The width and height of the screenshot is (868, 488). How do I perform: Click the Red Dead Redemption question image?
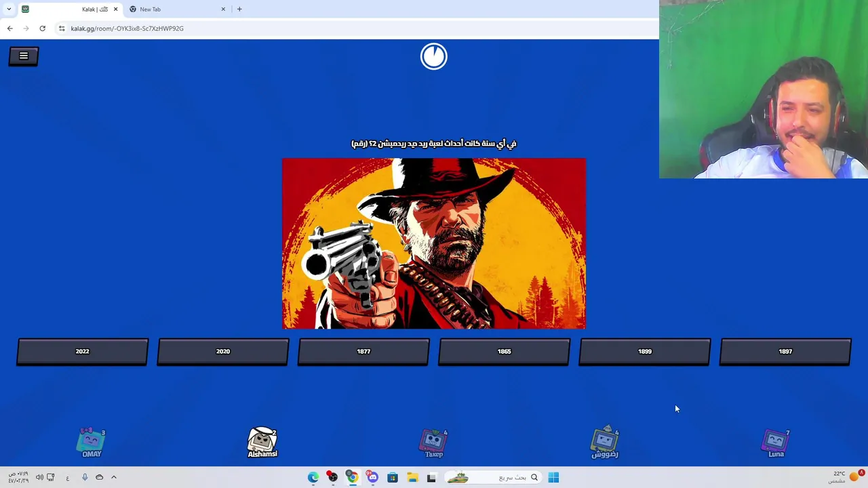click(434, 243)
